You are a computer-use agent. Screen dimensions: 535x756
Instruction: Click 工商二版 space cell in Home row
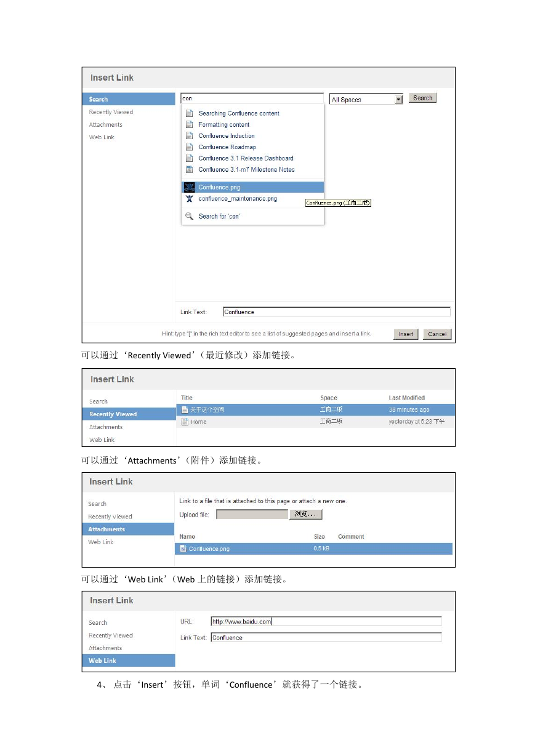(331, 422)
